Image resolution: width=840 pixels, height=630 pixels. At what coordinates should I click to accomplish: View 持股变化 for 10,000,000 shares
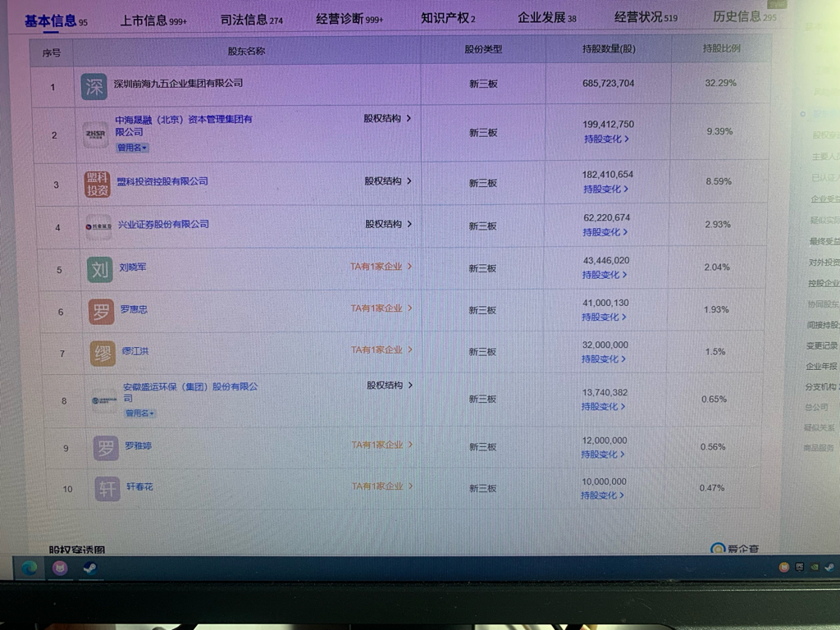[x=601, y=495]
